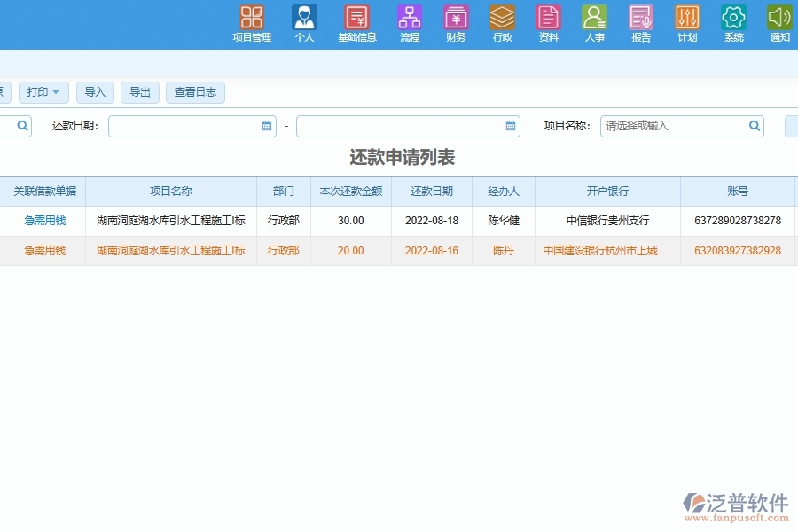Open the second repayment date calendar picker
The width and height of the screenshot is (798, 532).
(x=511, y=126)
